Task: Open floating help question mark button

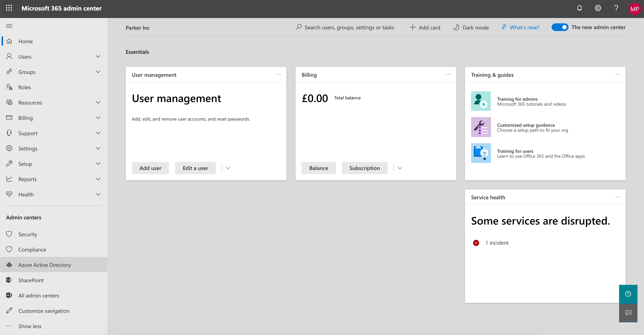Action: (x=628, y=294)
